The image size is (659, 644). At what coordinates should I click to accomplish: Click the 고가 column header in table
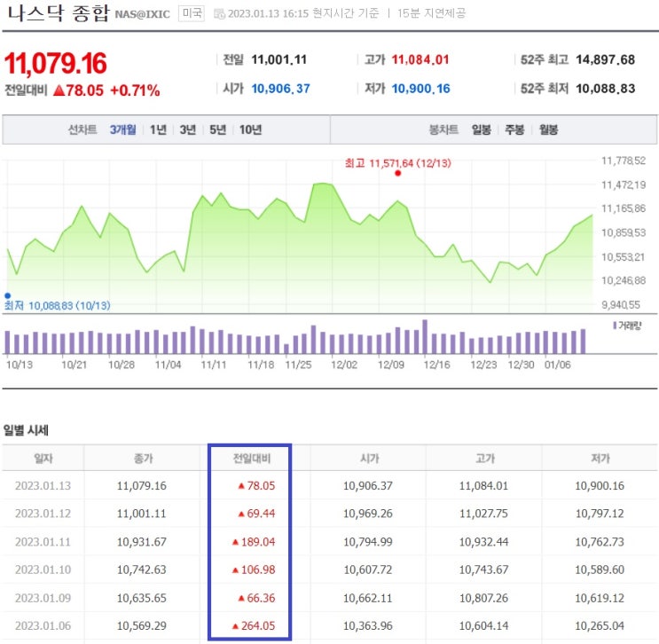click(485, 459)
